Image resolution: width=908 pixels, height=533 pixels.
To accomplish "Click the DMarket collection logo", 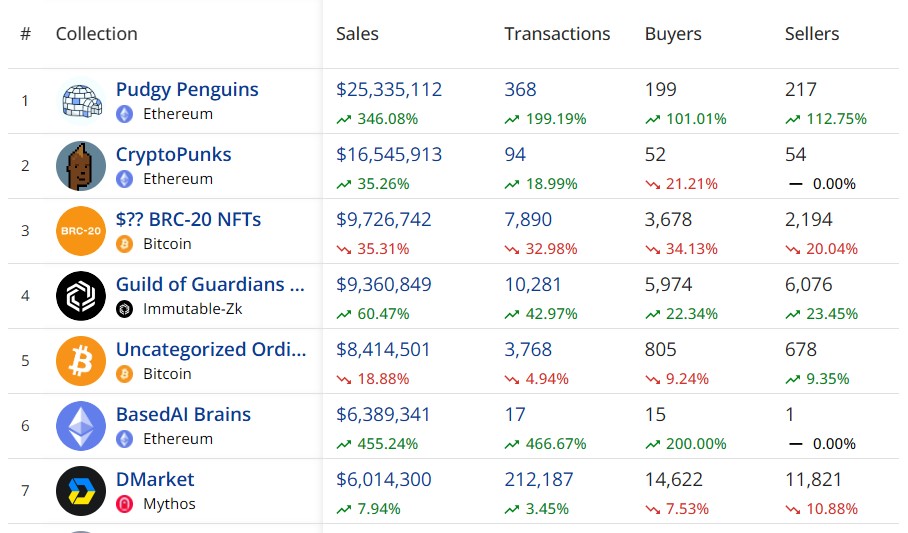I will [81, 491].
